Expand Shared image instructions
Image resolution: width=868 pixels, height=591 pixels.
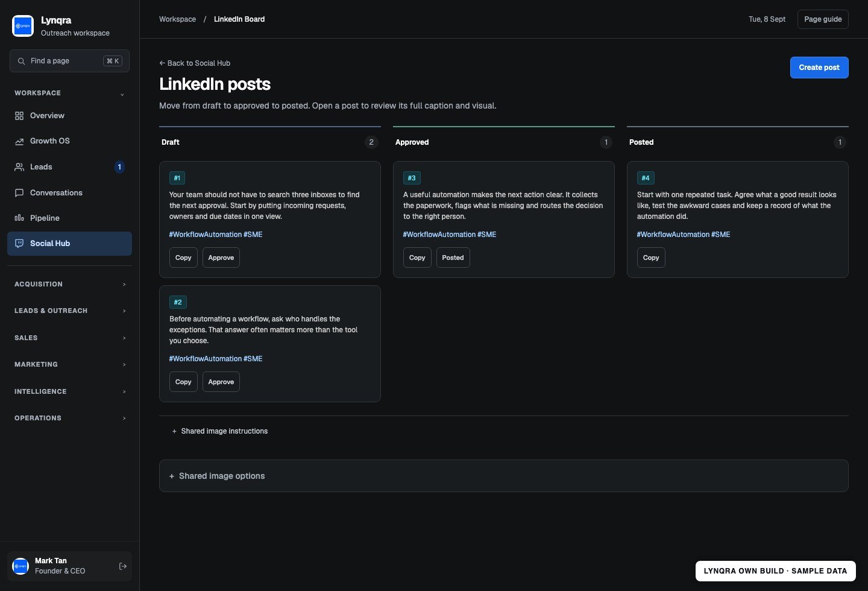pyautogui.click(x=220, y=431)
